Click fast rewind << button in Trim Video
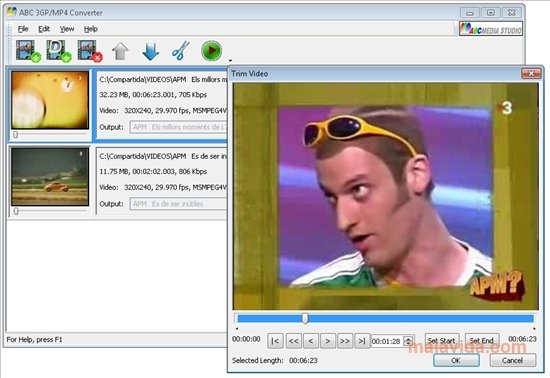Screen dimensions: 550x378 click(x=294, y=341)
